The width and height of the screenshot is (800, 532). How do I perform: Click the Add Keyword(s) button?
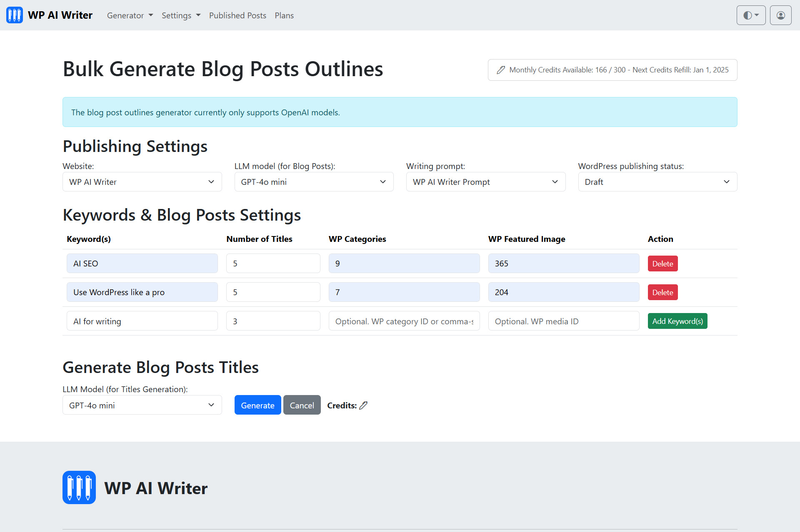677,321
